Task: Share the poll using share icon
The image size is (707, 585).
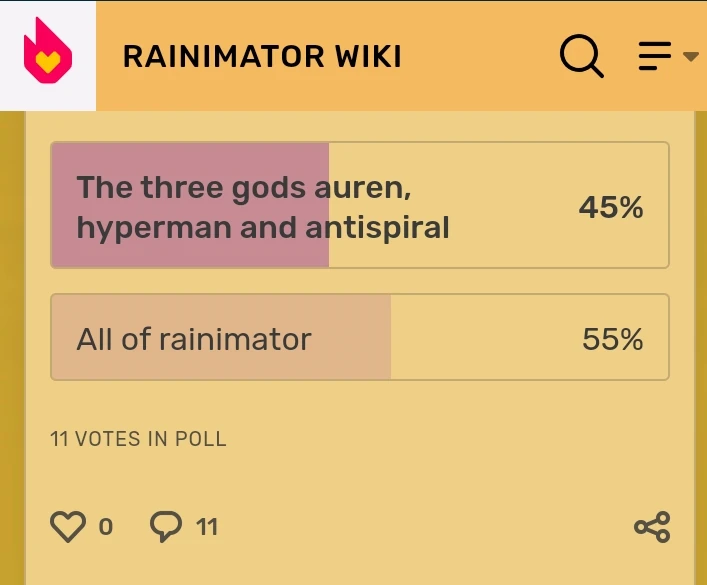Action: [652, 527]
